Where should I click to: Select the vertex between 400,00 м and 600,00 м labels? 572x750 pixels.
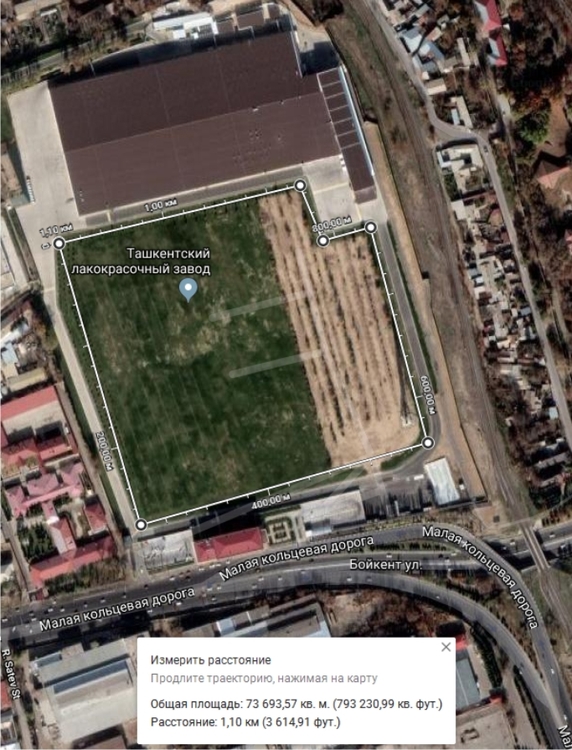click(x=428, y=442)
